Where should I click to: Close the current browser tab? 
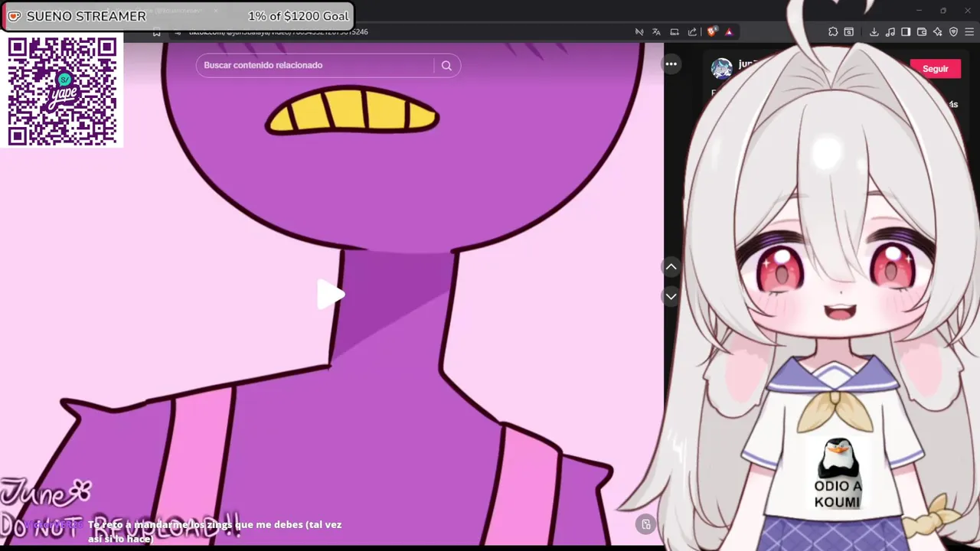216,10
